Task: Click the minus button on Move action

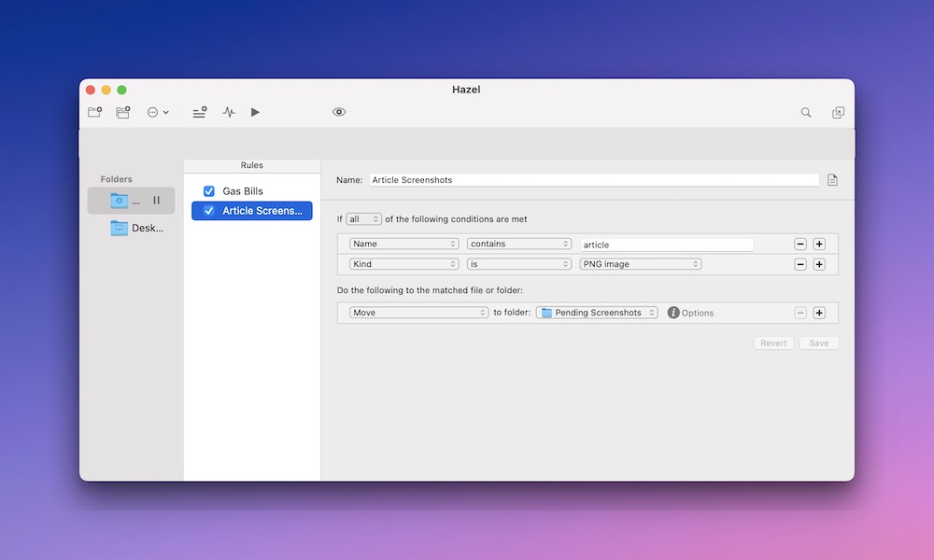Action: point(800,313)
